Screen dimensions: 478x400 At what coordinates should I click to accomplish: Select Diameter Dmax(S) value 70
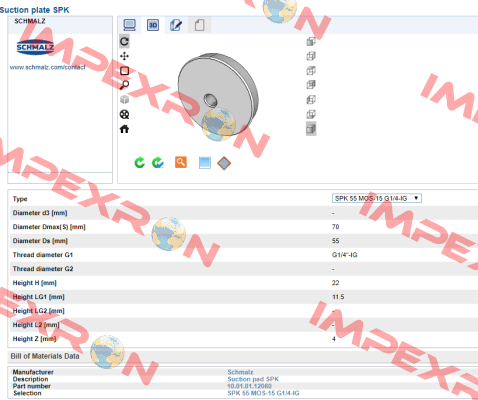(335, 227)
